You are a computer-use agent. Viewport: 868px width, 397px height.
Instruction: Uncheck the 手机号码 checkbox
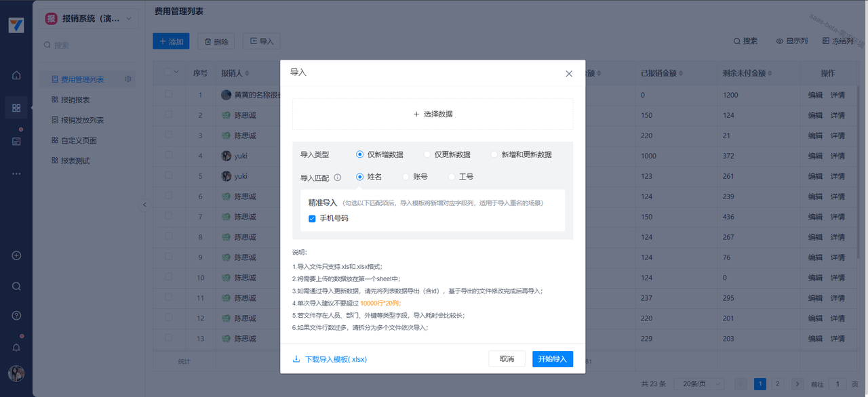[x=312, y=219]
